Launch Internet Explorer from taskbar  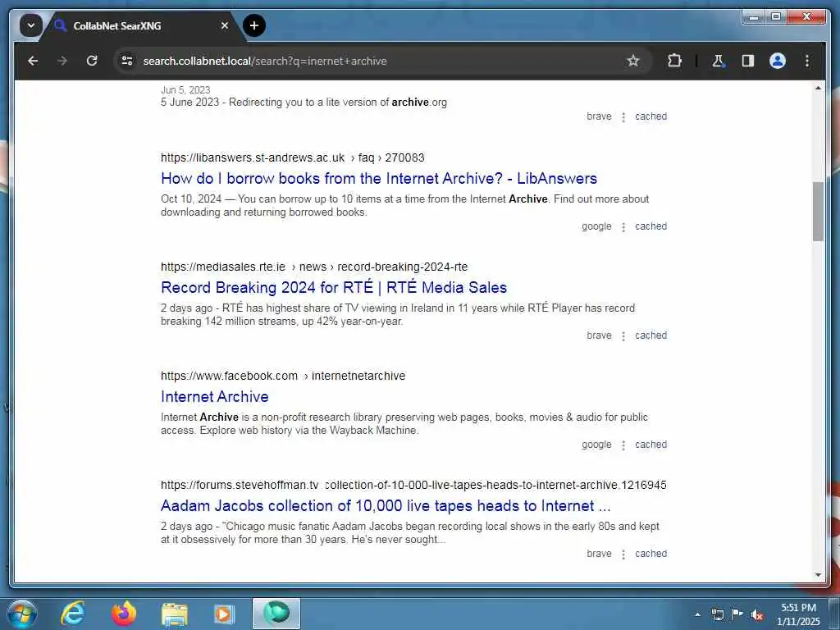point(73,614)
